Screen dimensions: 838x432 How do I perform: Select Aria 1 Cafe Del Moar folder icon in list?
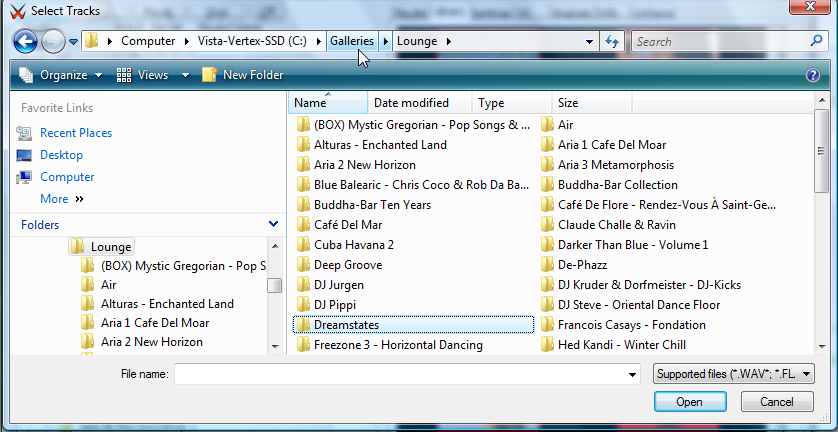tap(547, 145)
